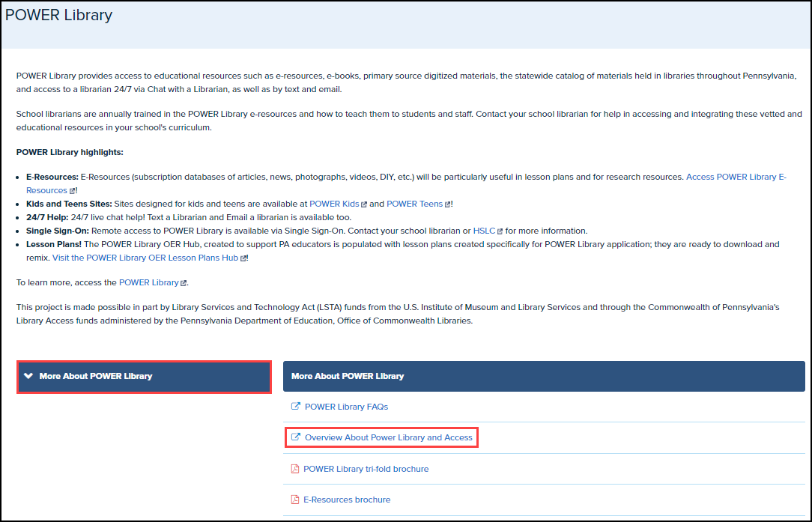Open the POWER Kids site link
The width and height of the screenshot is (812, 522).
[334, 204]
